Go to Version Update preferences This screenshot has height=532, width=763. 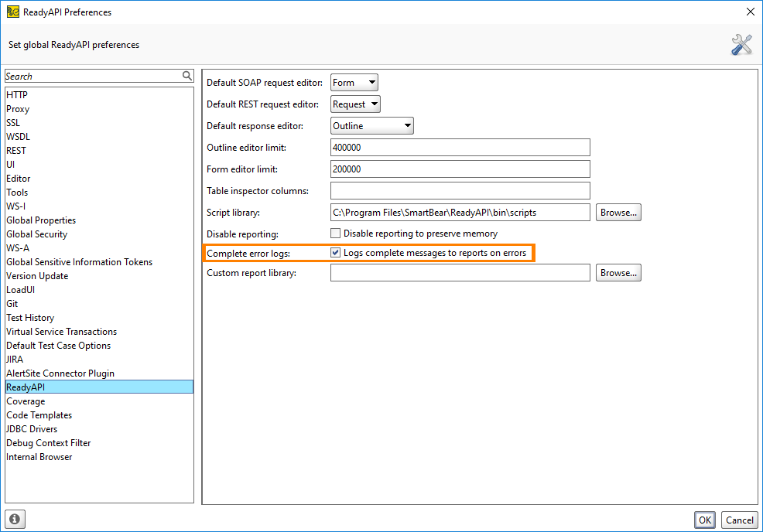point(99,276)
